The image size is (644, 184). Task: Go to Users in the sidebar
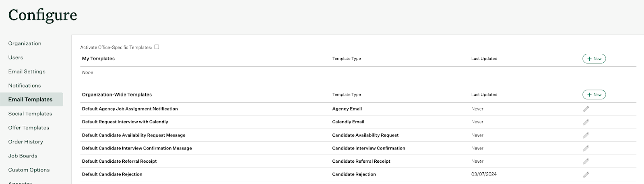point(16,57)
